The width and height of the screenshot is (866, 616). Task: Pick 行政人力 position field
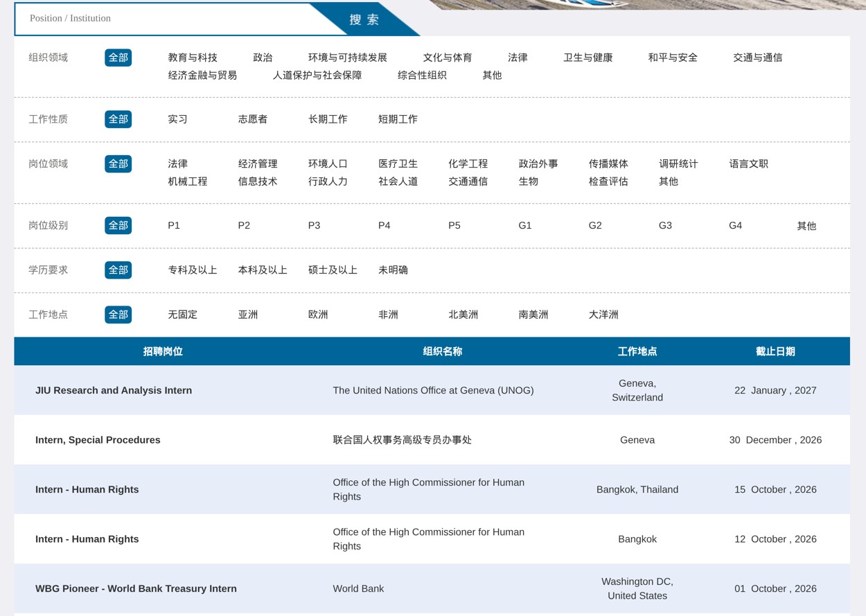(328, 181)
